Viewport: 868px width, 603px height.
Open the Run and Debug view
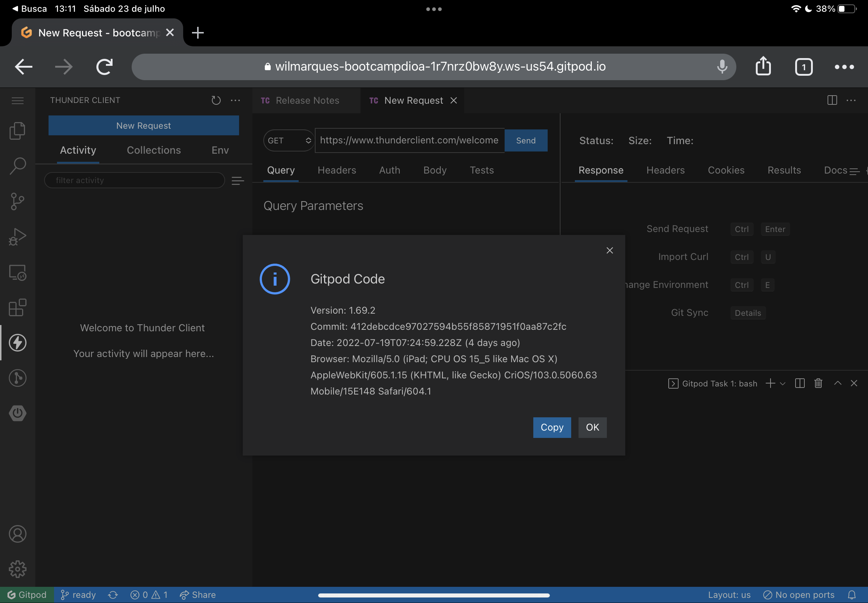click(x=17, y=236)
